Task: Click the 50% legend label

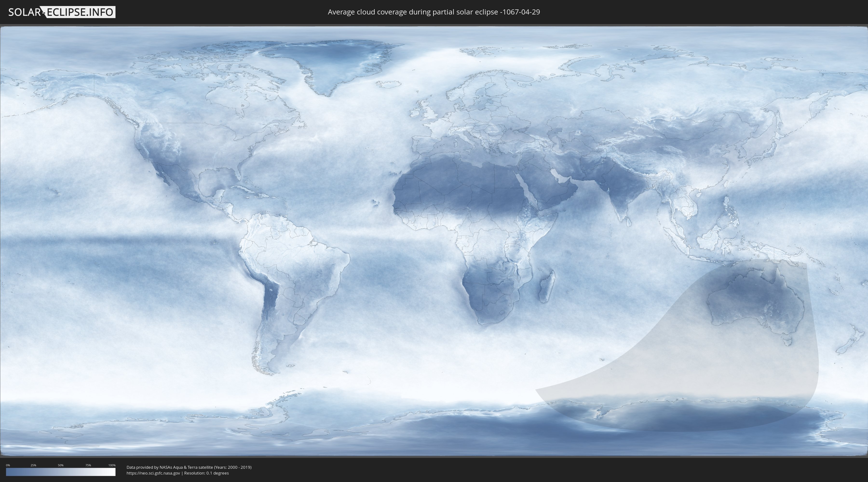Action: pyautogui.click(x=61, y=465)
